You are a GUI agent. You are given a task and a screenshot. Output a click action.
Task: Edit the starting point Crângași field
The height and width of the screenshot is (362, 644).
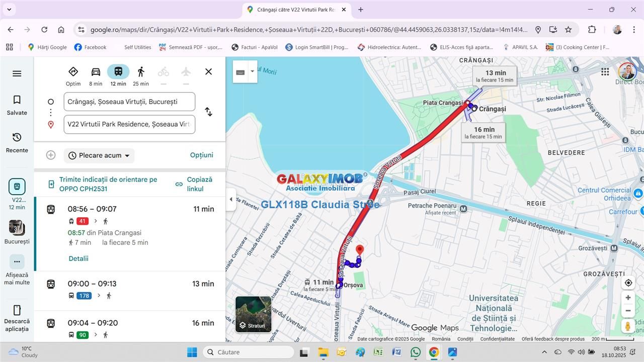(129, 102)
